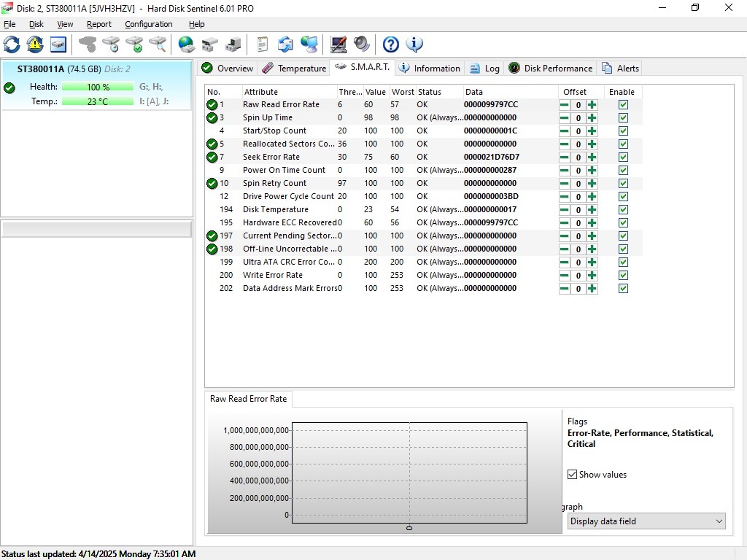
Task: Click the disk with clock toolbar icon
Action: 111,44
